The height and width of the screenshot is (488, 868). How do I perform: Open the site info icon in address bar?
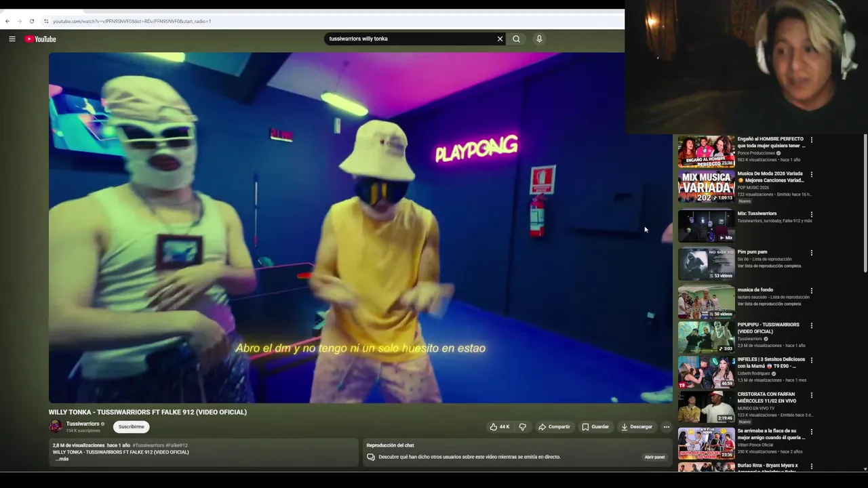tap(46, 21)
